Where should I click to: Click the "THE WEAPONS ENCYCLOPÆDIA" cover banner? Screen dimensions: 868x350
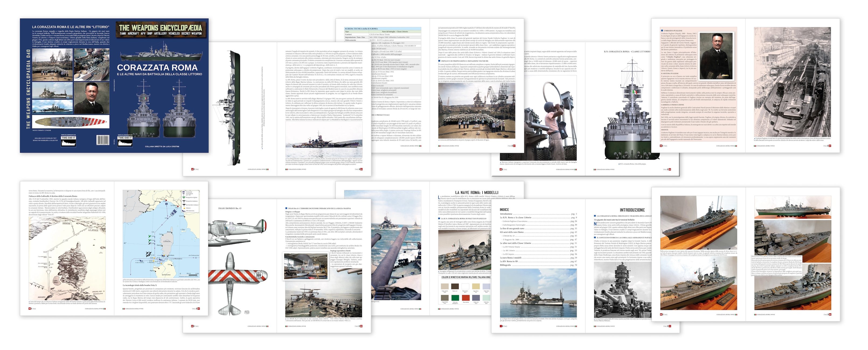click(161, 30)
